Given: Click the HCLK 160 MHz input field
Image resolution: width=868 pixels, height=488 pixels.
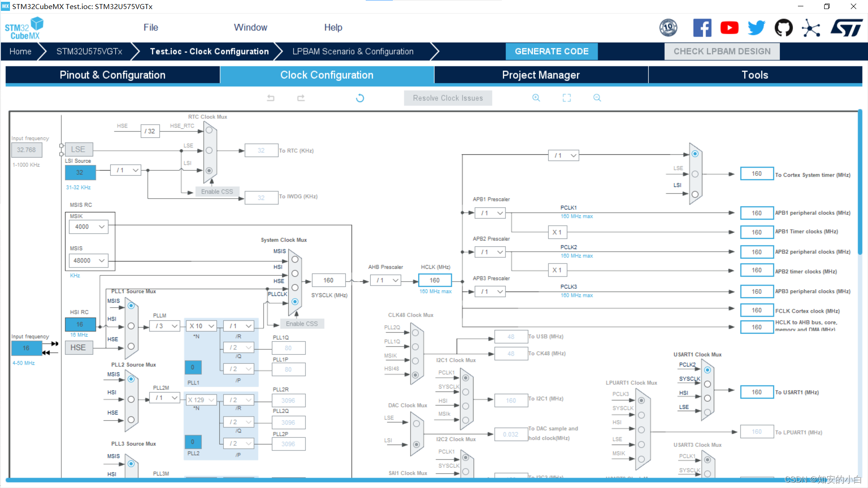Looking at the screenshot, I should (434, 281).
